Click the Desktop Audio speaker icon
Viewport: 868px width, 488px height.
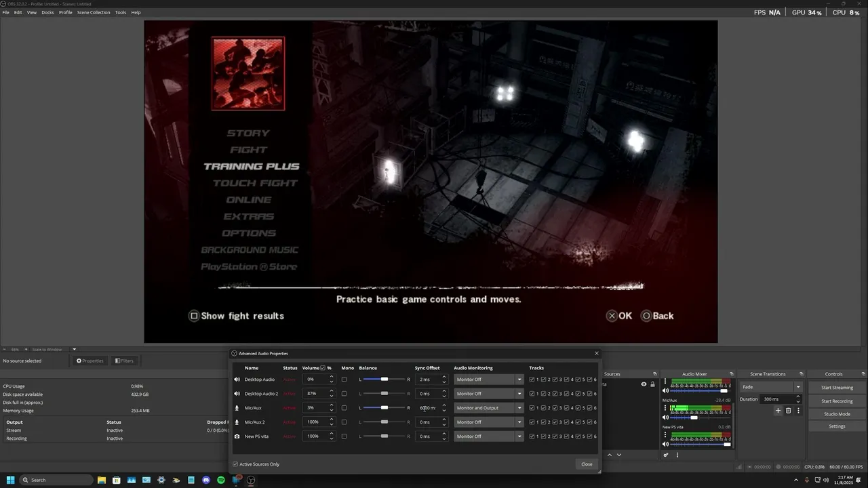[237, 380]
